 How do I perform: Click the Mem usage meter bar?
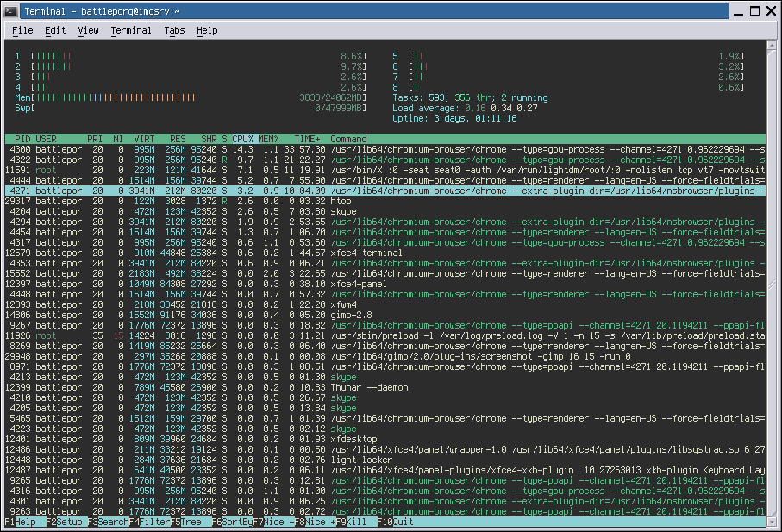click(191, 97)
